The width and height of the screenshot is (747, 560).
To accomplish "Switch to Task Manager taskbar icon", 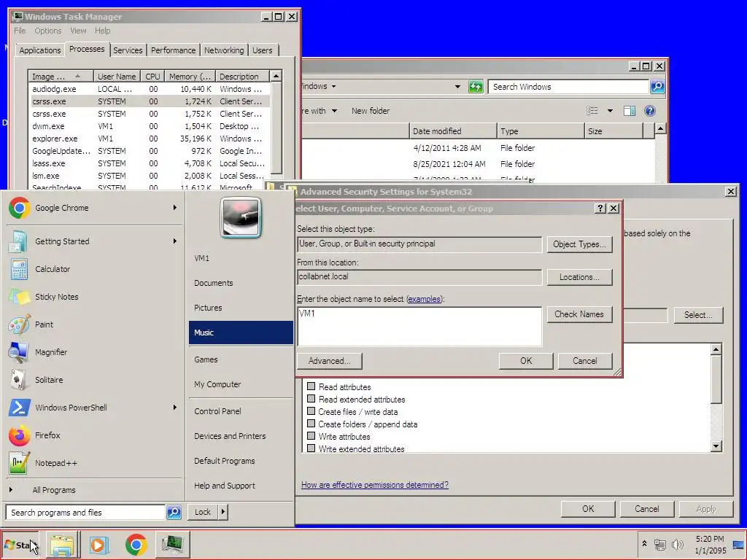I will (x=172, y=545).
